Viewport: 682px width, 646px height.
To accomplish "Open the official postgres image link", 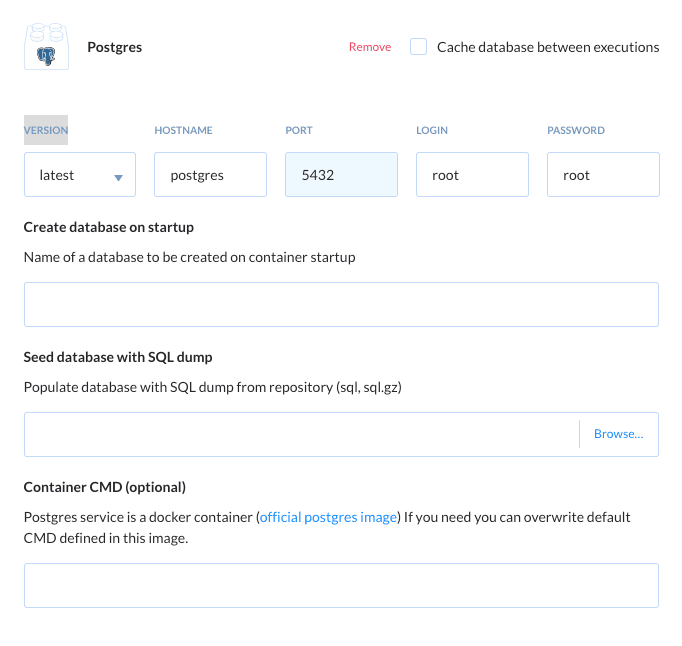I will (x=328, y=517).
